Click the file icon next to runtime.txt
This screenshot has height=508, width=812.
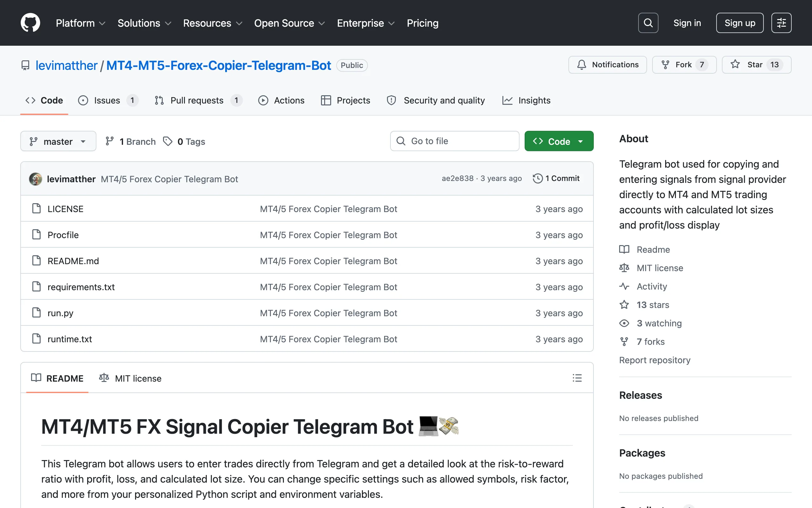tap(36, 339)
